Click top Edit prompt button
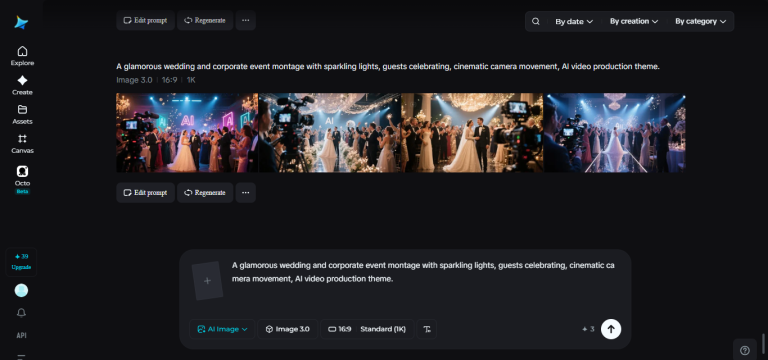 (145, 21)
